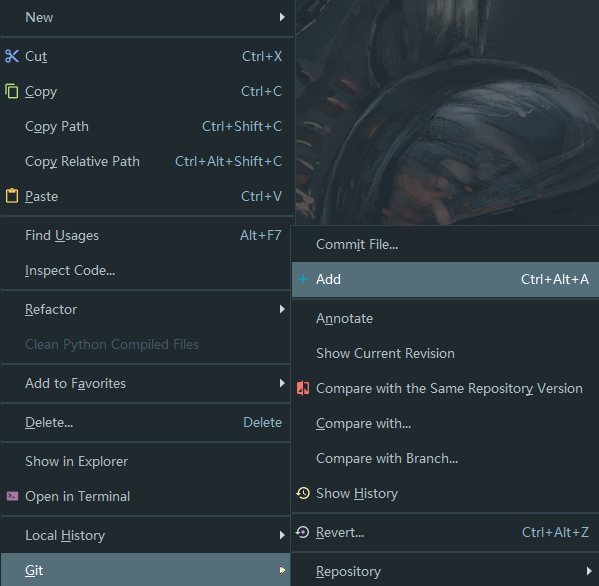Click the Ctrl+Shift+C shortcut label
The width and height of the screenshot is (599, 586).
pyautogui.click(x=242, y=126)
